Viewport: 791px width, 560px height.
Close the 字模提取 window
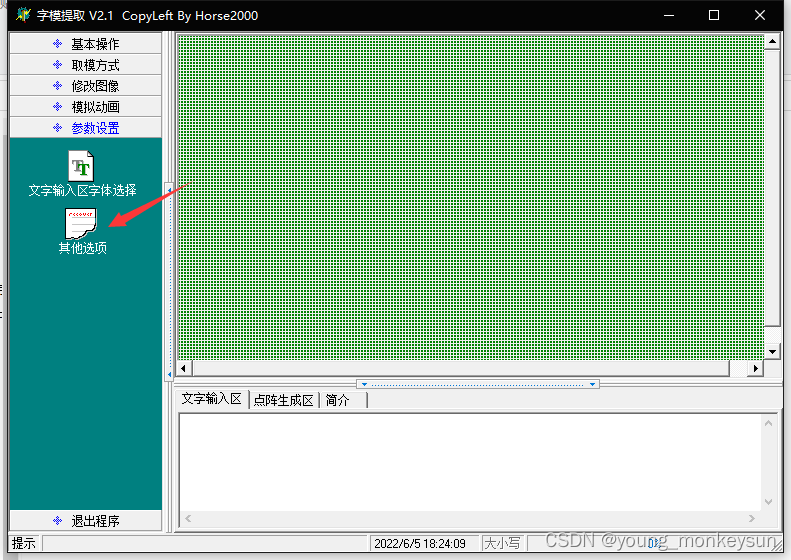[x=760, y=15]
